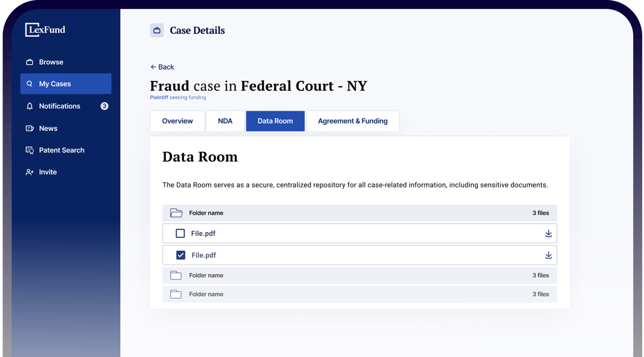Download the checked File.pdf
Image resolution: width=644 pixels, height=357 pixels.
pos(548,255)
